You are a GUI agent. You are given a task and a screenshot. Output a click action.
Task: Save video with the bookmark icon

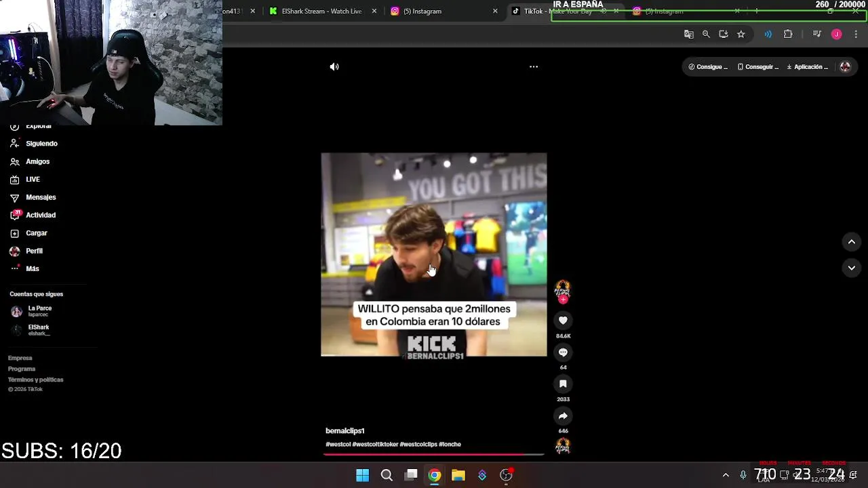click(x=563, y=384)
